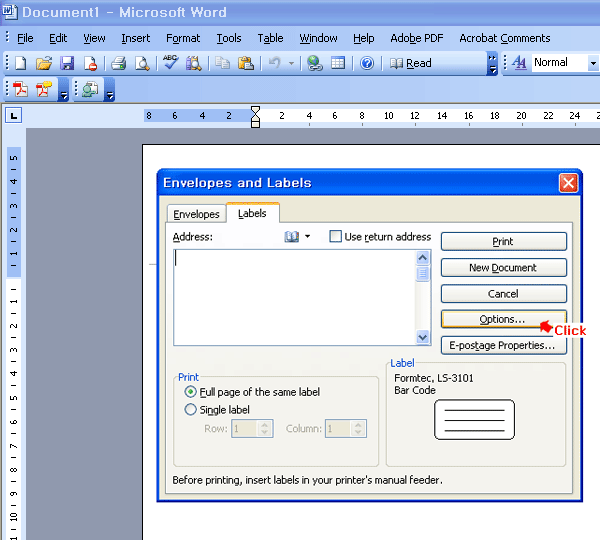Click the Undo arrow icon
This screenshot has width=600, height=540.
[x=274, y=63]
